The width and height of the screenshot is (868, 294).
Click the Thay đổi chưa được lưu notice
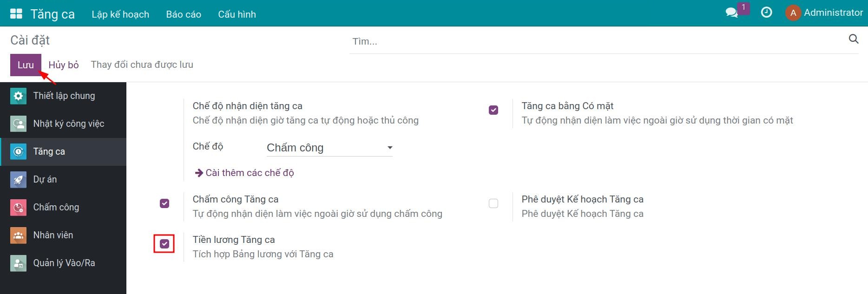tap(142, 65)
